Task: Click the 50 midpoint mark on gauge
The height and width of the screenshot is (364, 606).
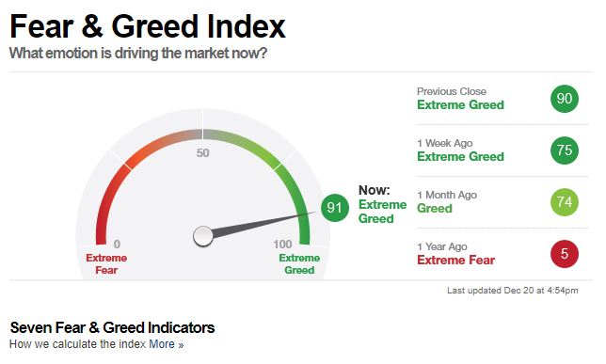Action: [202, 153]
